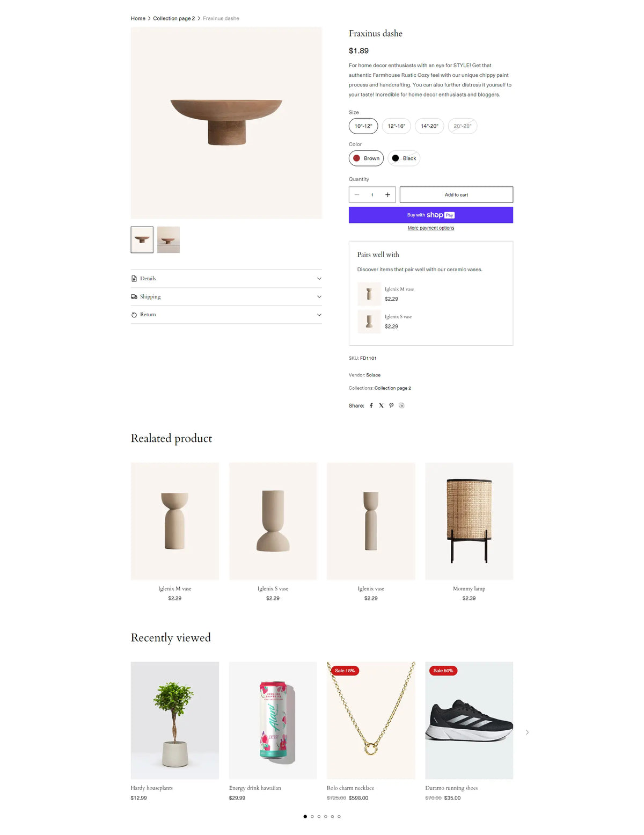The height and width of the screenshot is (835, 644).
Task: Click the Shipping truck icon
Action: pos(134,296)
